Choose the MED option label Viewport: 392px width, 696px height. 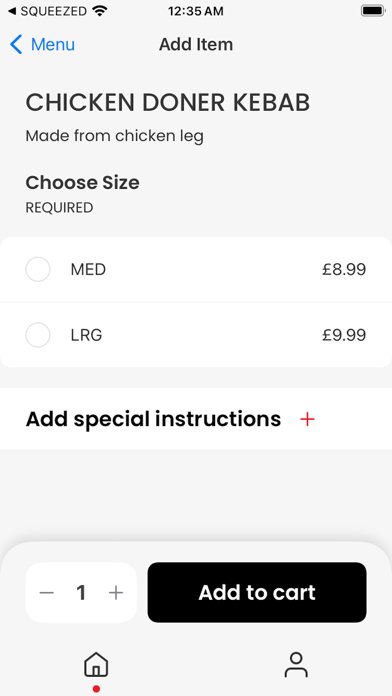pyautogui.click(x=88, y=269)
